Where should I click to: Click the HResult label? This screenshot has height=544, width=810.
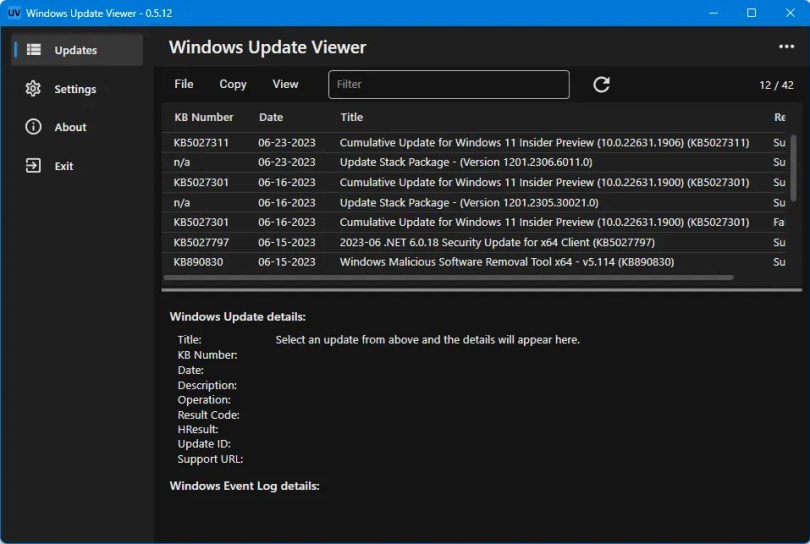198,429
